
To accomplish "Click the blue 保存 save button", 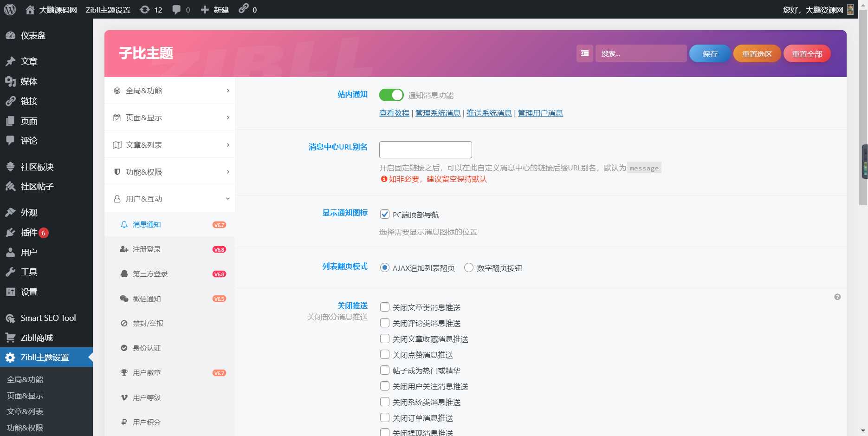I will [709, 53].
